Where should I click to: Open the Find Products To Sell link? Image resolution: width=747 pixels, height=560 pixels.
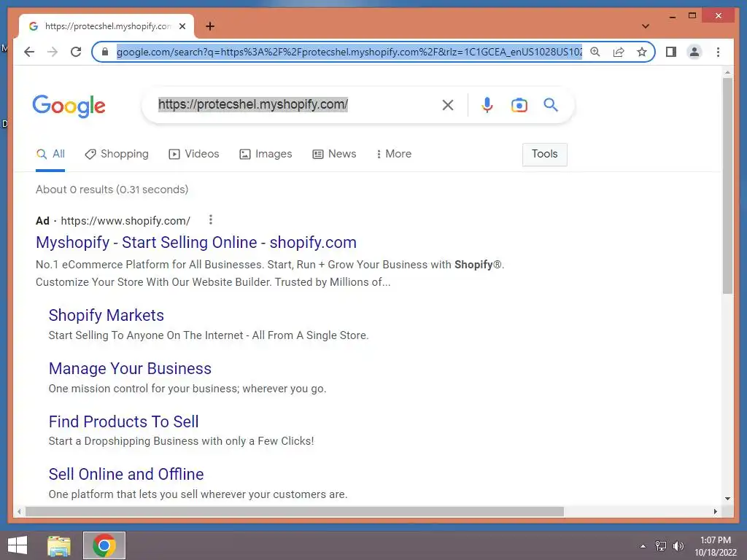(x=124, y=421)
